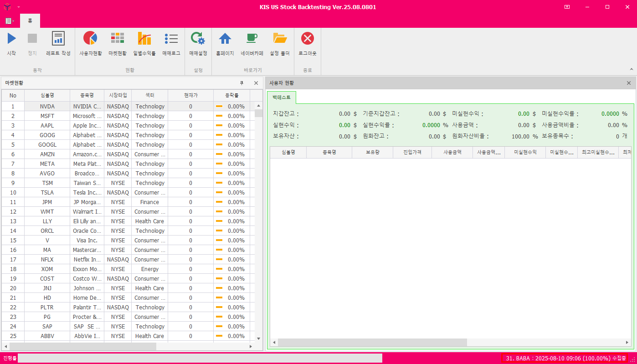Open 마켓현황 grid icon
The height and width of the screenshot is (364, 637).
pyautogui.click(x=118, y=39)
